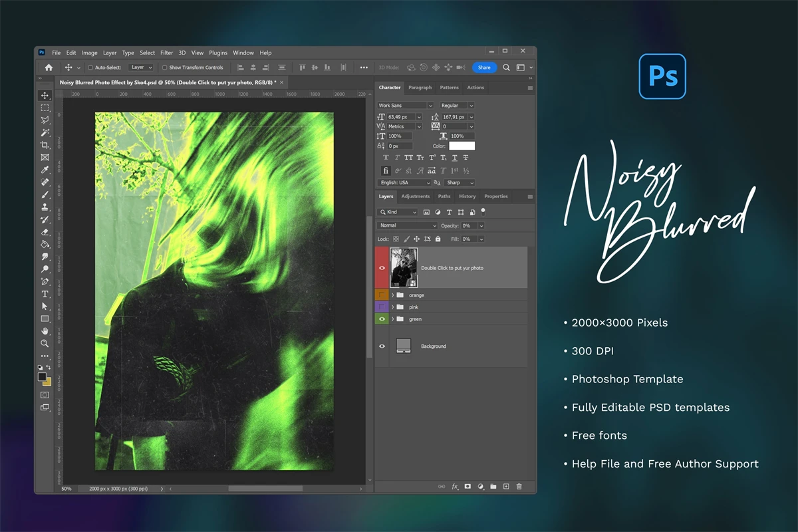Click the white text Color swatch
This screenshot has height=532, width=798.
pos(462,146)
